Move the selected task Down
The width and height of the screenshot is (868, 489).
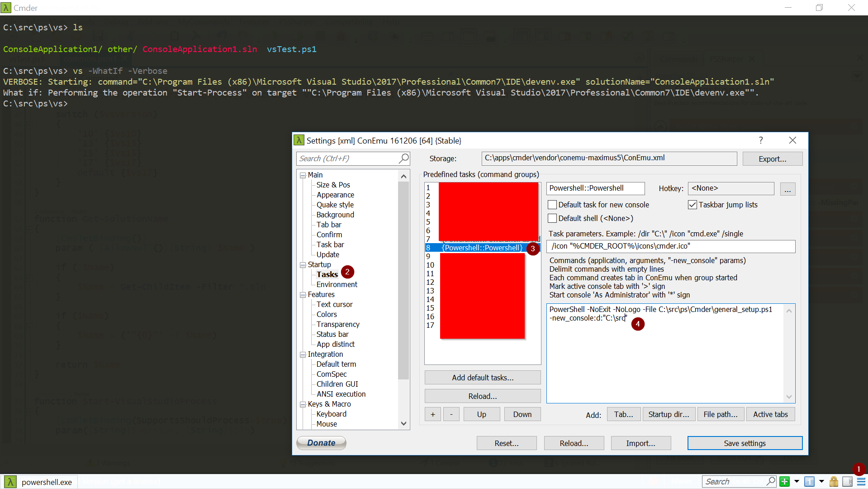pos(522,414)
